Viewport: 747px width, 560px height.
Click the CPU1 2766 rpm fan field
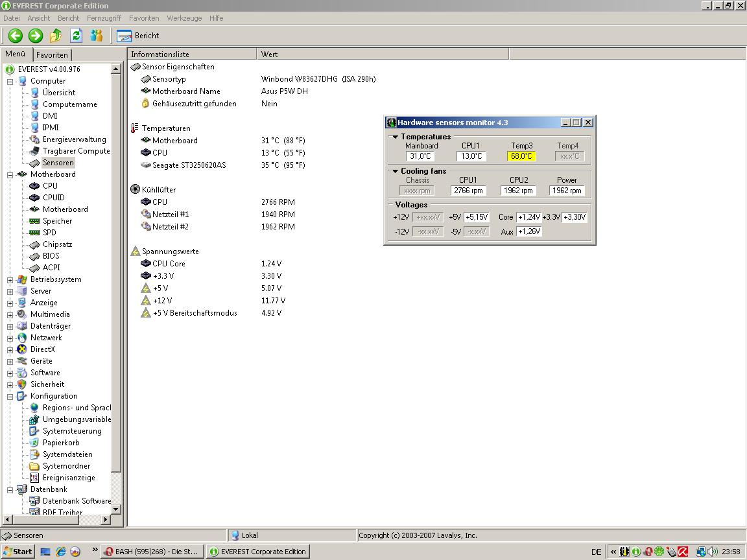(x=468, y=191)
